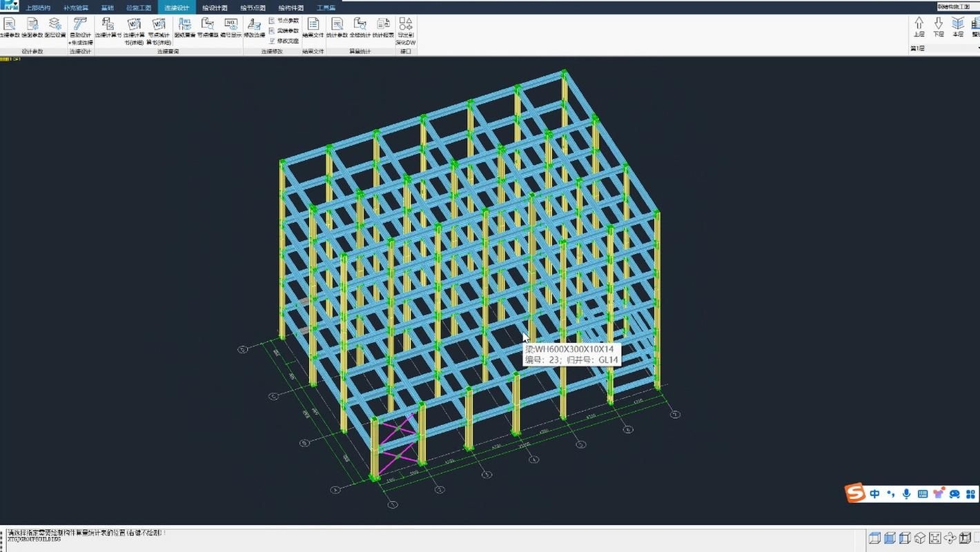The image size is (980, 552).
Task: Click the 节点编号 display icon
Action: pyautogui.click(x=231, y=27)
